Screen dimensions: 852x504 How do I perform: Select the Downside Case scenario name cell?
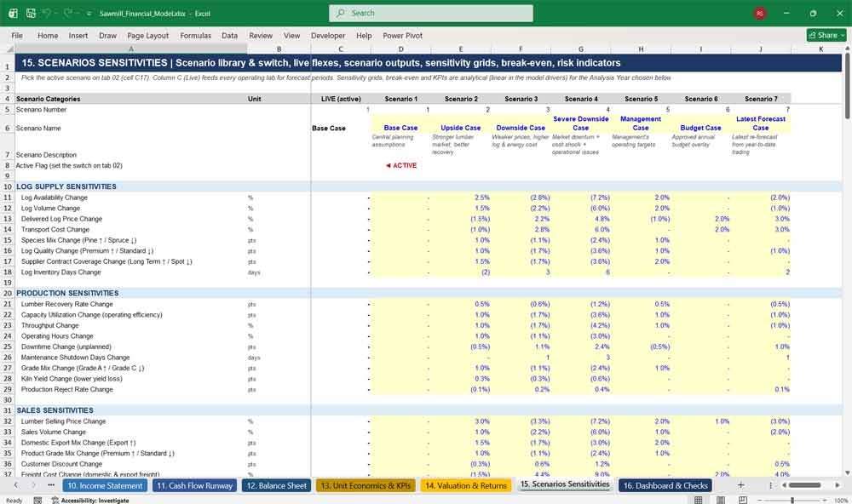pos(521,123)
